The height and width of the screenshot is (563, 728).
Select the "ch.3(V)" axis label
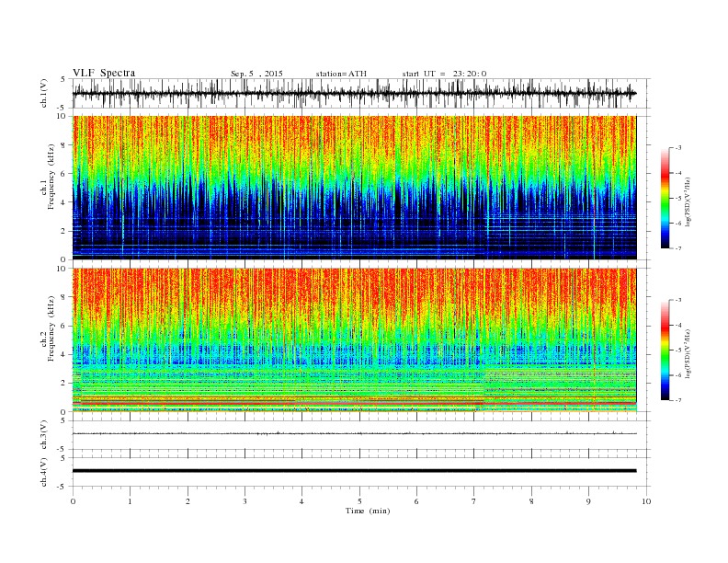pos(44,435)
